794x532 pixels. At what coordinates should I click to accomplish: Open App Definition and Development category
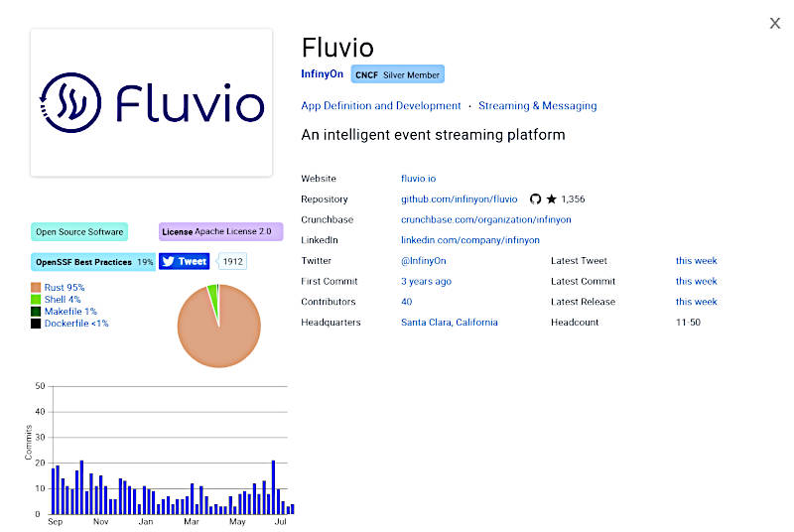coord(381,106)
